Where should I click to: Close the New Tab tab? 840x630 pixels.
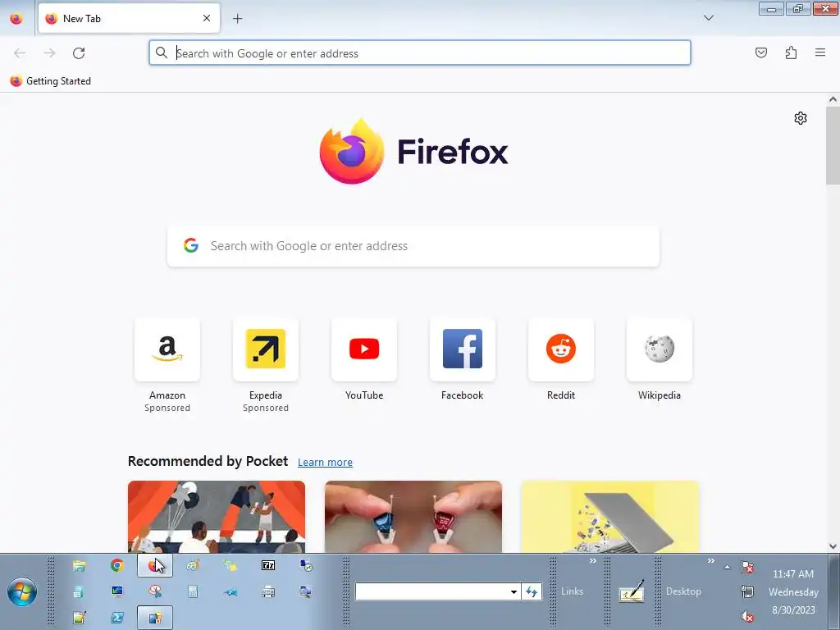click(x=207, y=18)
